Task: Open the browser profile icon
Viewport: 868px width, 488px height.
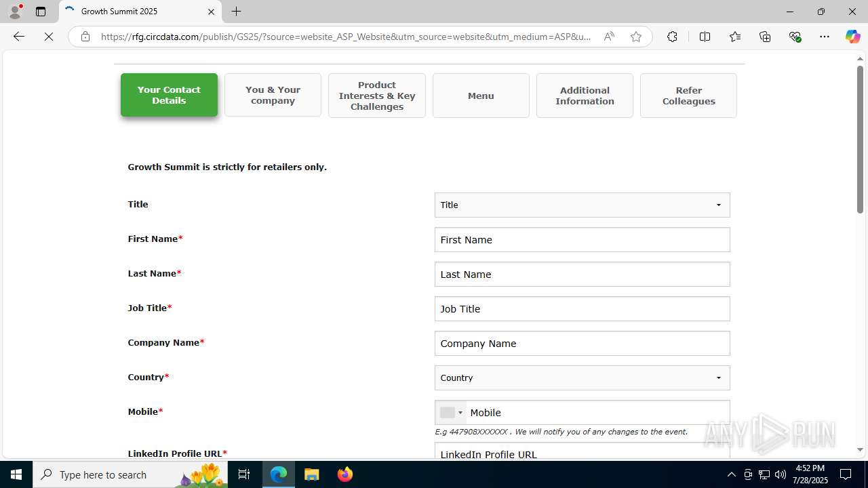Action: point(15,12)
